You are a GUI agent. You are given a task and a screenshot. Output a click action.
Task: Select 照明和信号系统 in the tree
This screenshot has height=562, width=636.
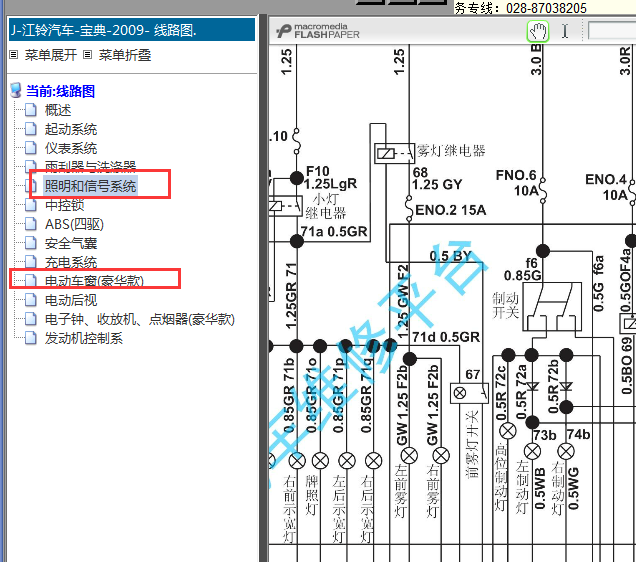pyautogui.click(x=90, y=186)
